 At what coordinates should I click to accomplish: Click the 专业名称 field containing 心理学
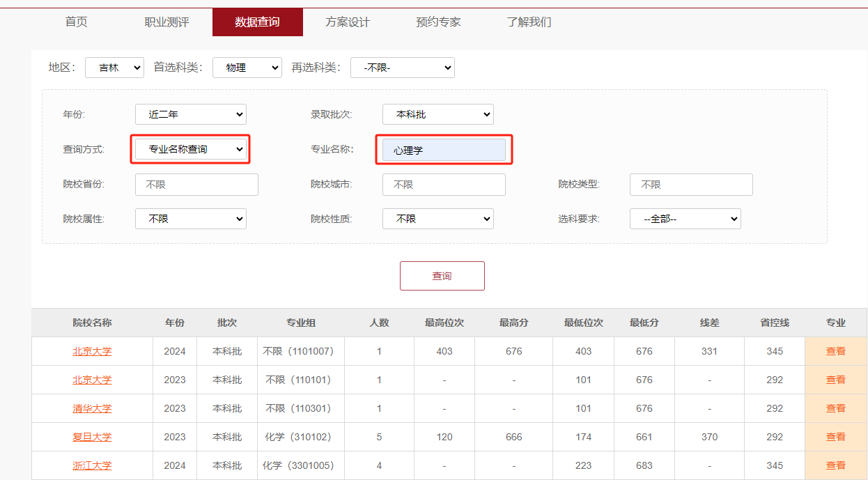[444, 150]
